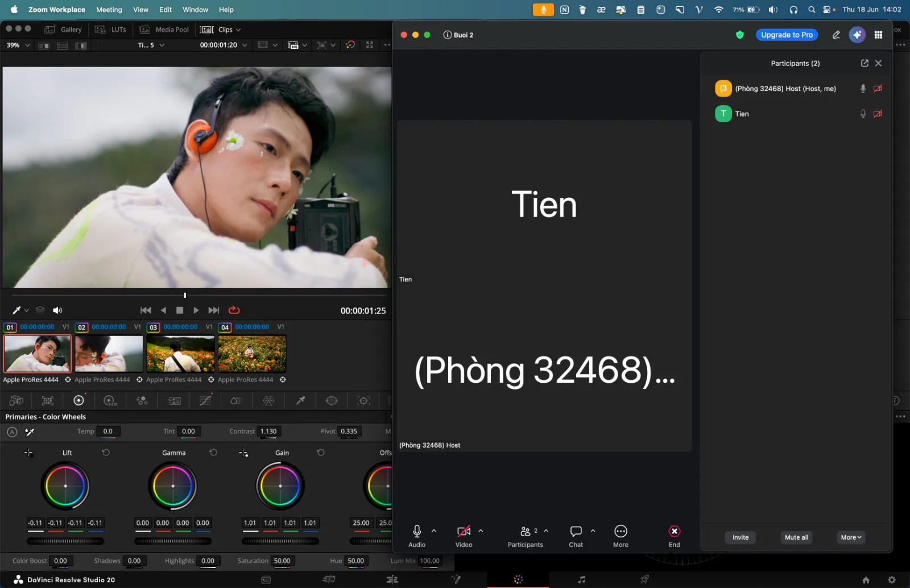Click the Mute all button

pos(796,537)
